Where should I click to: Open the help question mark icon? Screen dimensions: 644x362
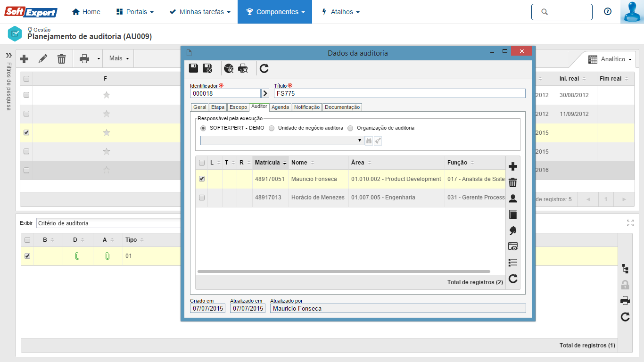coord(608,12)
